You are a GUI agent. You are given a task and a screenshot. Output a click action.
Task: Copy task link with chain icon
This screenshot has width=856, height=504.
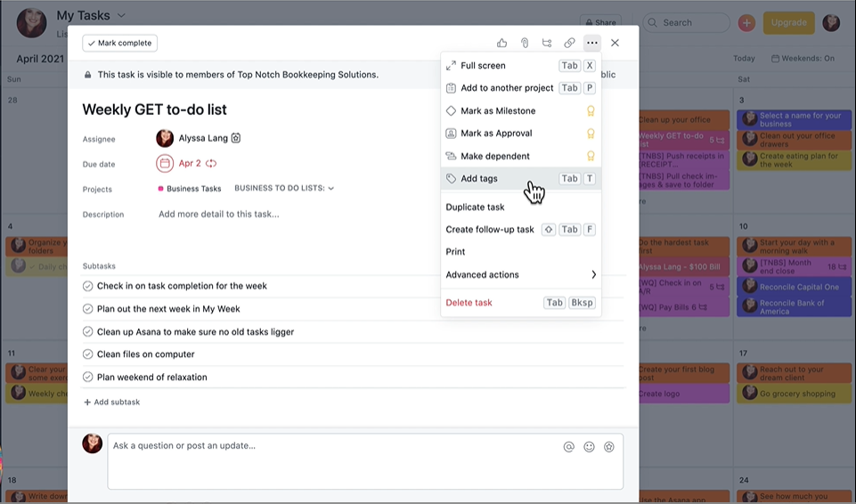click(x=569, y=43)
